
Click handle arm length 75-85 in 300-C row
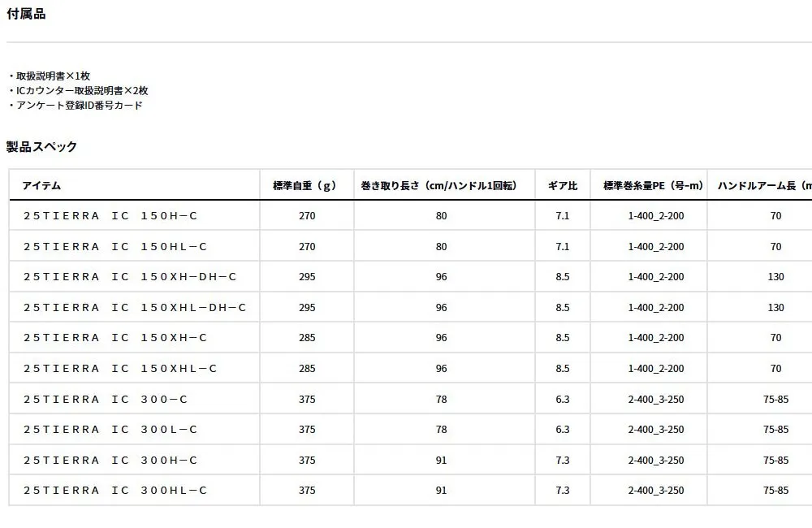tap(775, 400)
